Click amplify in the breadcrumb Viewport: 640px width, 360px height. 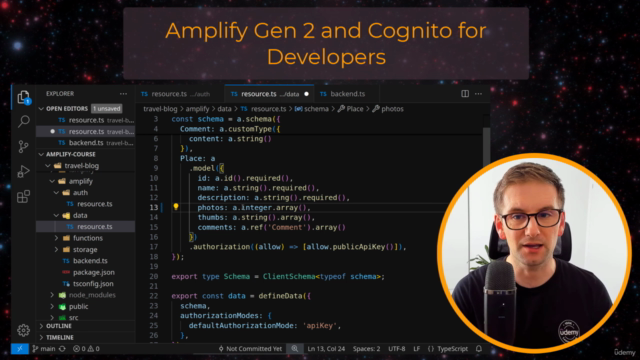click(x=198, y=109)
